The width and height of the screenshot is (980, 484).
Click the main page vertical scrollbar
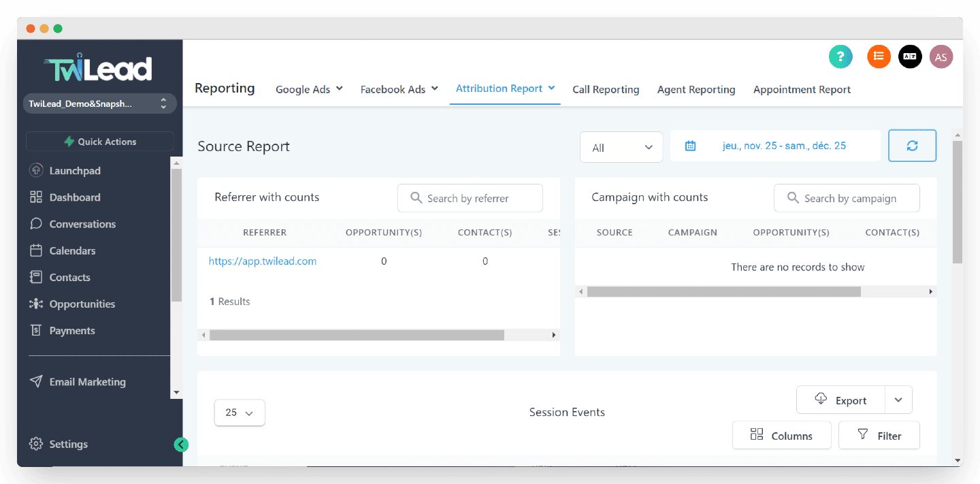coord(958,201)
